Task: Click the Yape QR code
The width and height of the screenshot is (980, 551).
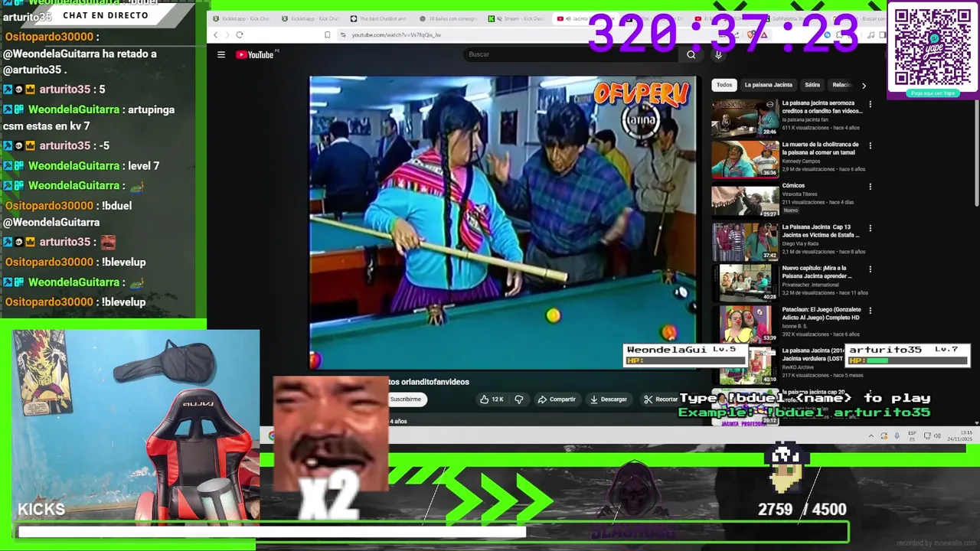Action: click(x=933, y=47)
